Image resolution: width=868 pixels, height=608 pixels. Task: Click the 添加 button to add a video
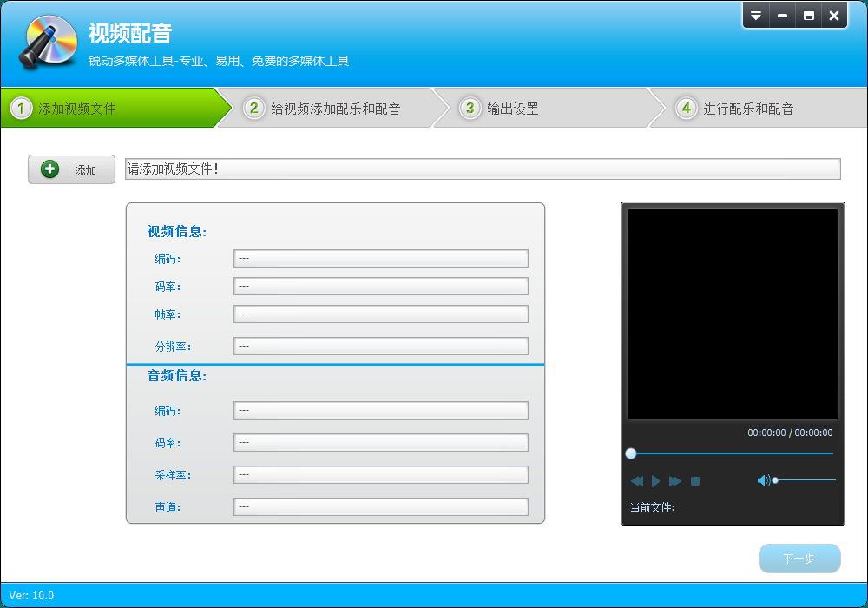click(x=72, y=170)
